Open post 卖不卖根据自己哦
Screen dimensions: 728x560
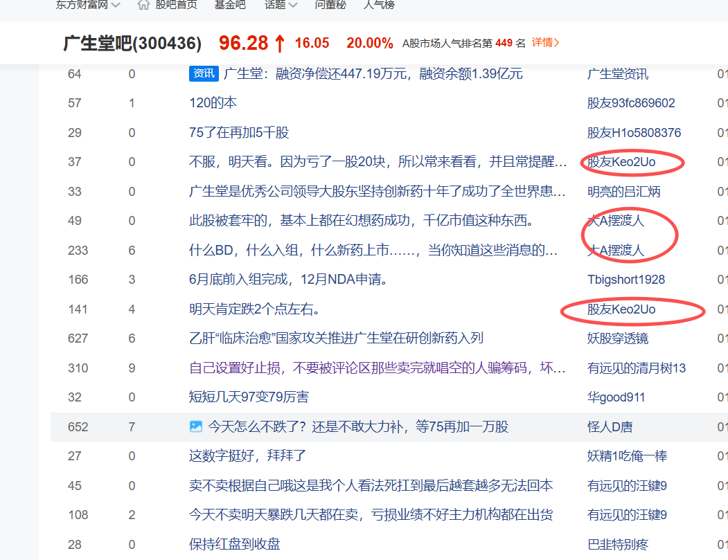tap(371, 485)
